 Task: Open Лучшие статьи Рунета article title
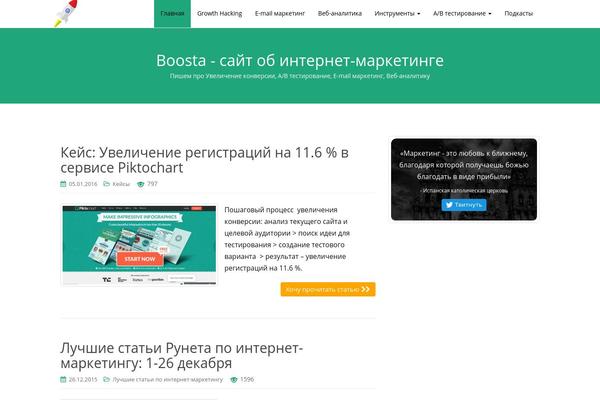[182, 356]
